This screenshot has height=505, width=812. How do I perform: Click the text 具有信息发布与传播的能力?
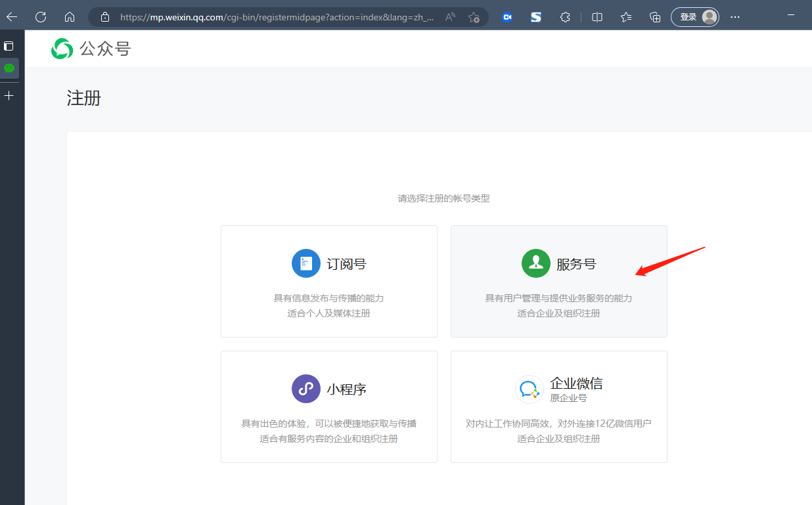pyautogui.click(x=329, y=298)
